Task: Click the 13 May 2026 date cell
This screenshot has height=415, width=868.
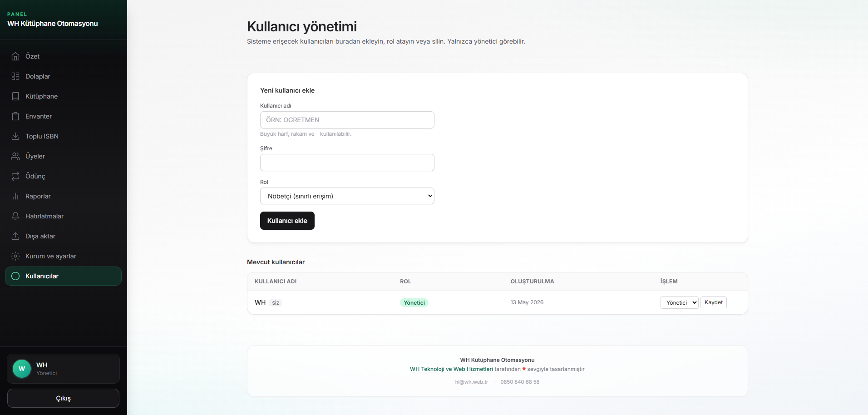Action: 527,302
